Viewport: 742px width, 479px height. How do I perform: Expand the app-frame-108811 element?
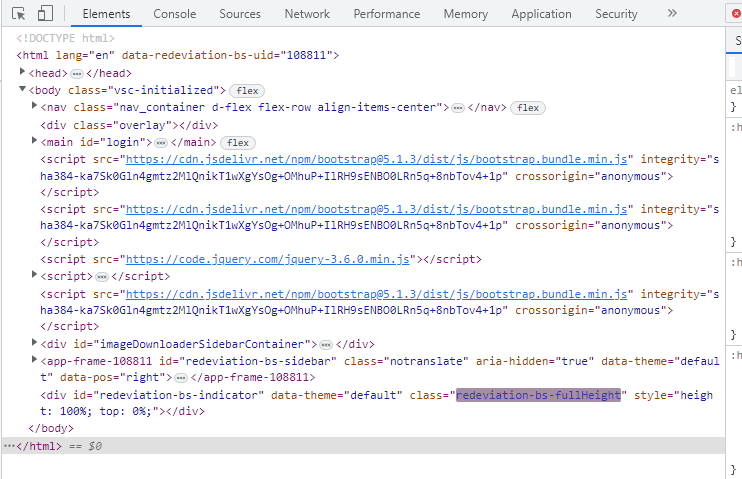(x=34, y=360)
